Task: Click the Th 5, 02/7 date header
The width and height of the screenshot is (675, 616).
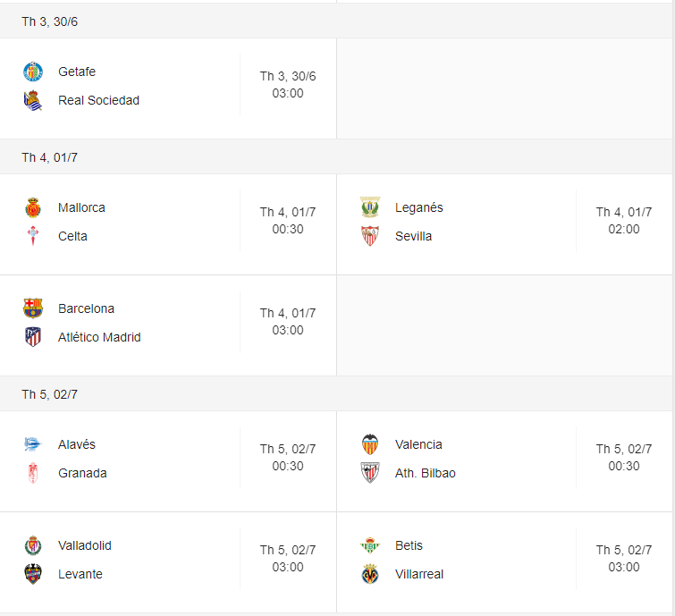Action: pos(50,394)
